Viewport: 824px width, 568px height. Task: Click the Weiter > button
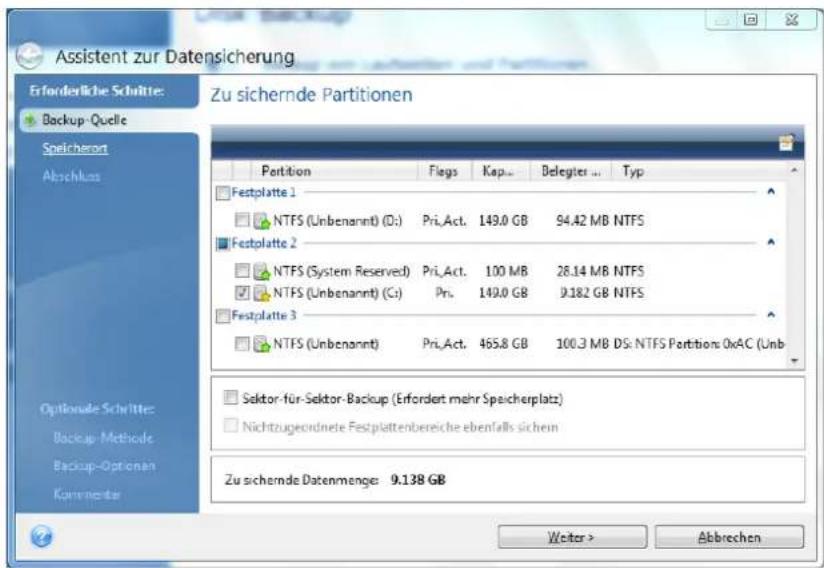(572, 537)
